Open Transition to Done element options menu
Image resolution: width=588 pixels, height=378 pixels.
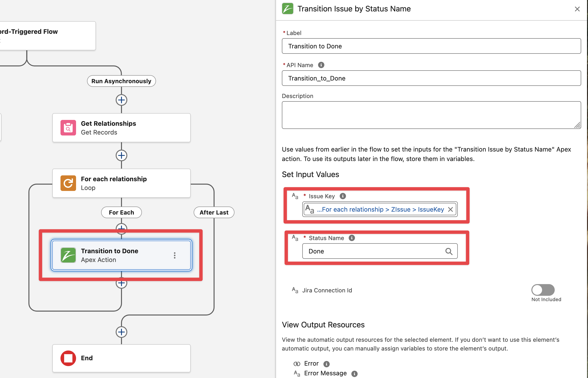click(x=175, y=255)
